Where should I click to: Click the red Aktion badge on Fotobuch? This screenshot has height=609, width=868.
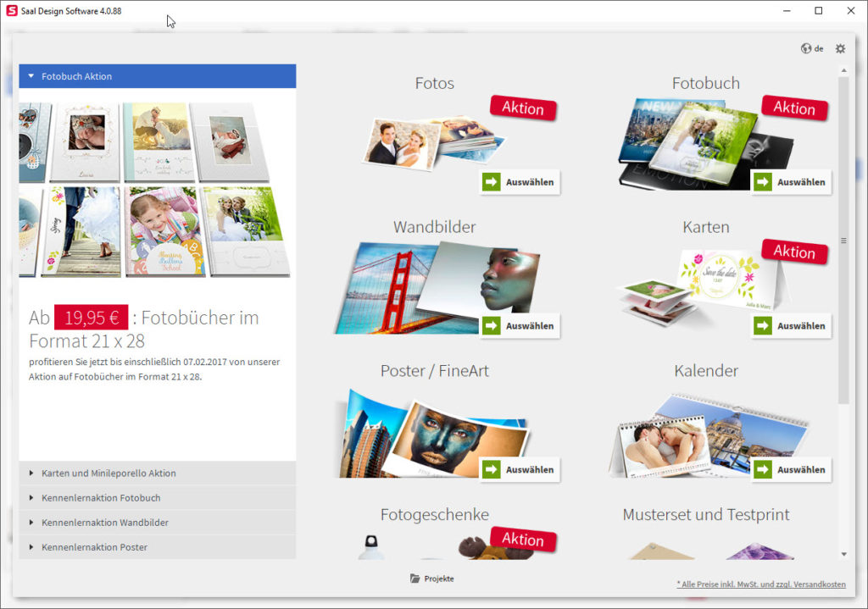point(794,108)
